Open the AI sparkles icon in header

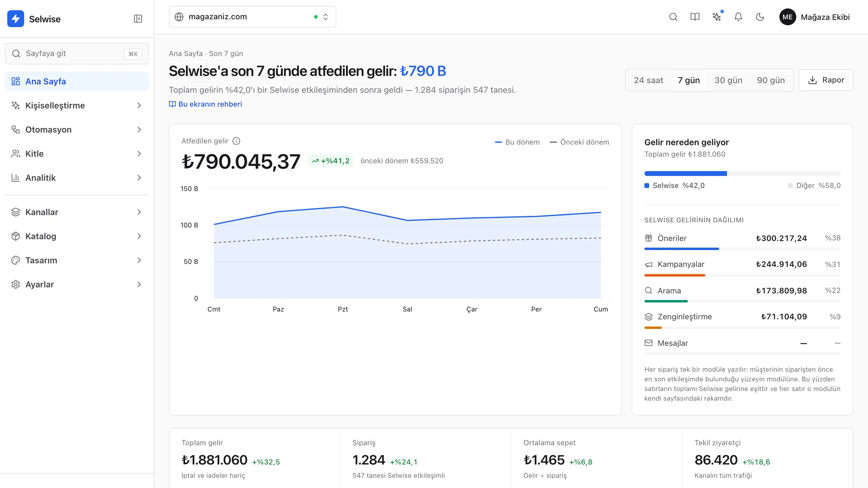(x=716, y=17)
